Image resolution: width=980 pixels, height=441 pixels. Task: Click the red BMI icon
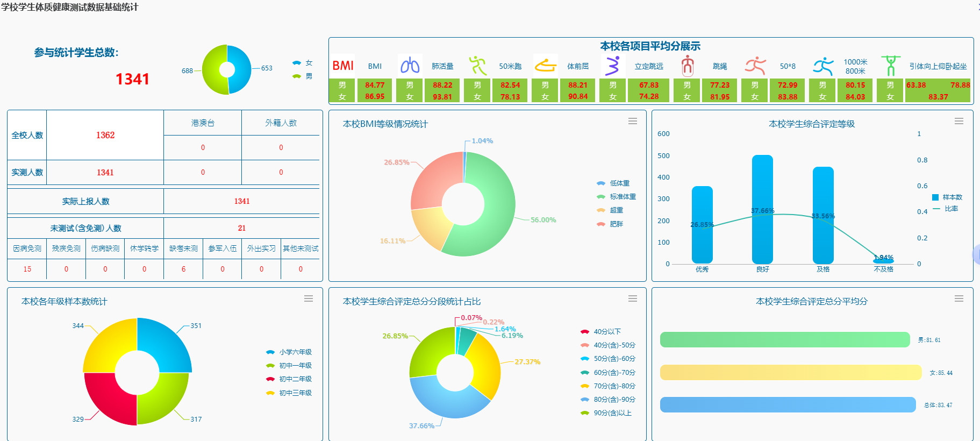coord(342,66)
